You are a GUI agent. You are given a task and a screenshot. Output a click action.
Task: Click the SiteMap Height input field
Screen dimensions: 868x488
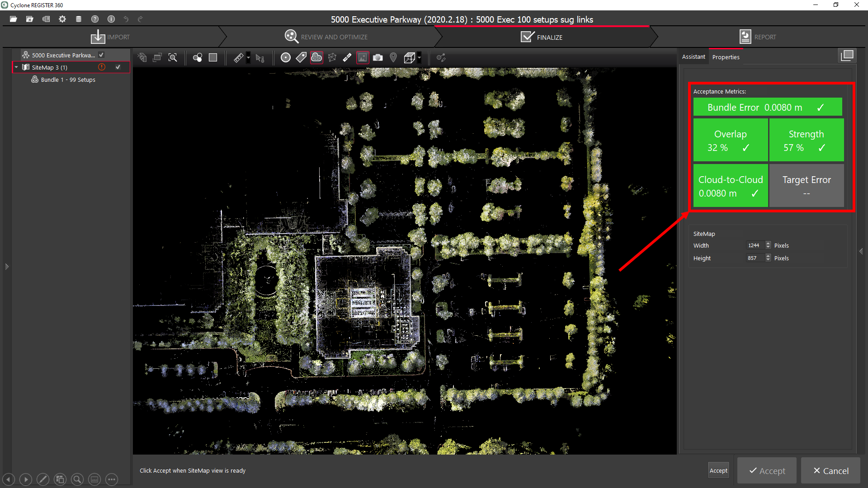754,258
